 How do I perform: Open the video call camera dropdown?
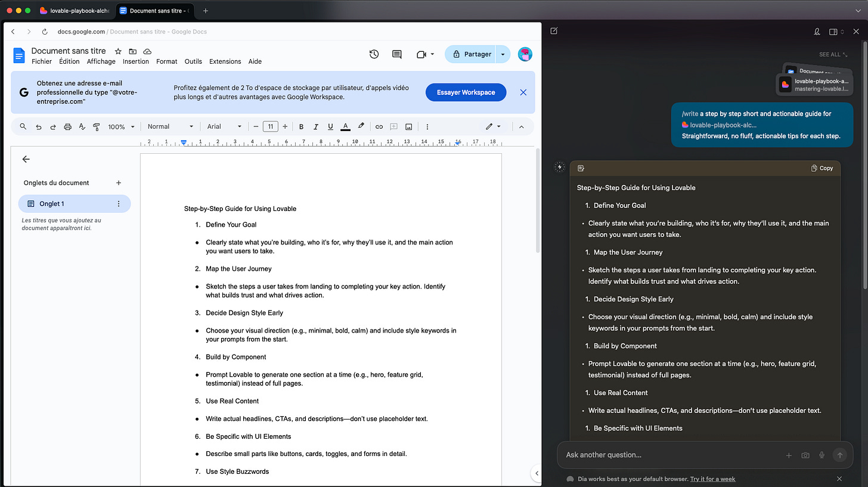[x=425, y=54]
